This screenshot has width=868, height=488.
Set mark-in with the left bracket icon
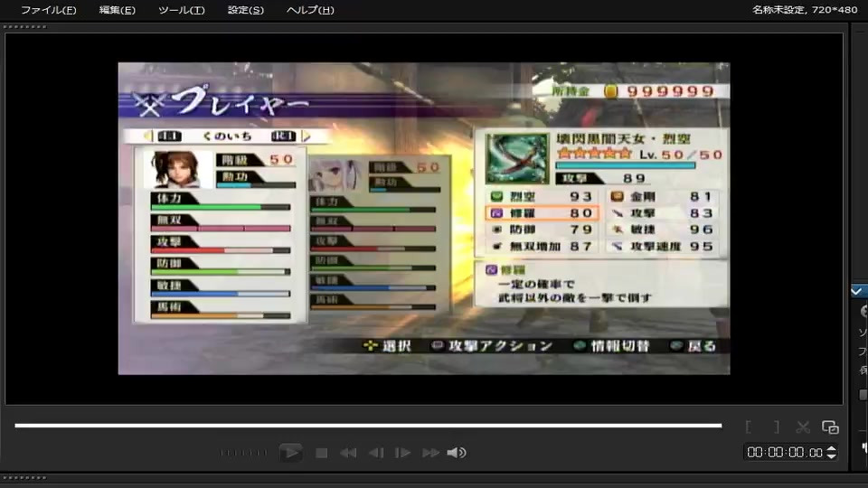pos(749,427)
